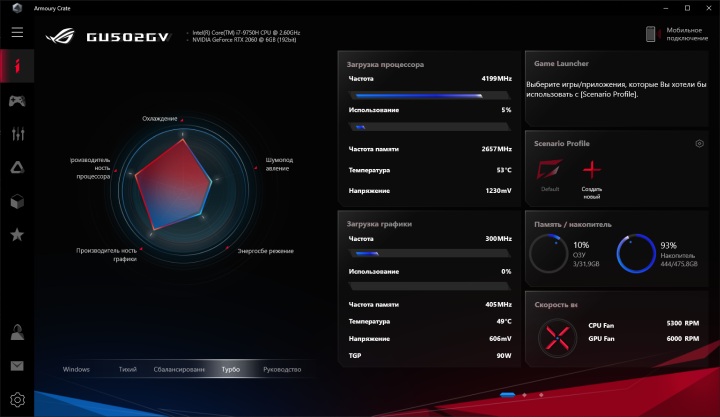Select the Default scenario profile icon
720x417 pixels.
[550, 169]
